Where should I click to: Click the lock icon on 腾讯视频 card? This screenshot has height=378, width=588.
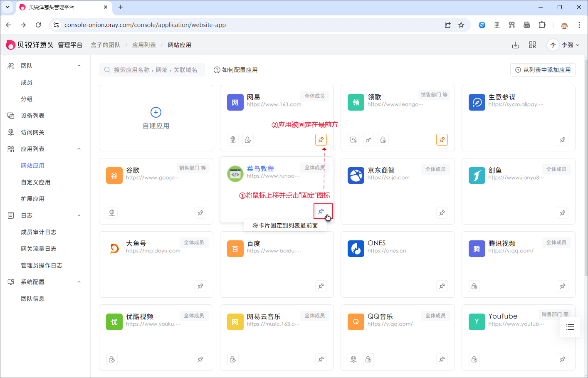coord(474,286)
